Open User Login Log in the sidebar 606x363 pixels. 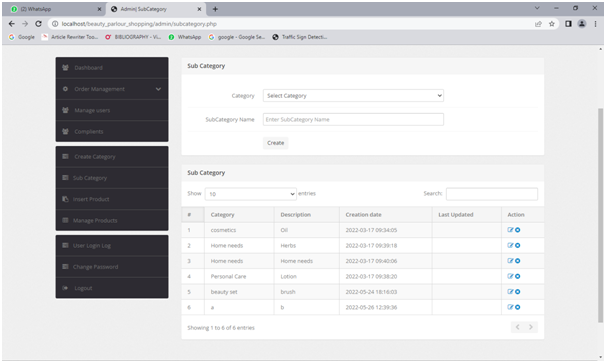pos(112,245)
